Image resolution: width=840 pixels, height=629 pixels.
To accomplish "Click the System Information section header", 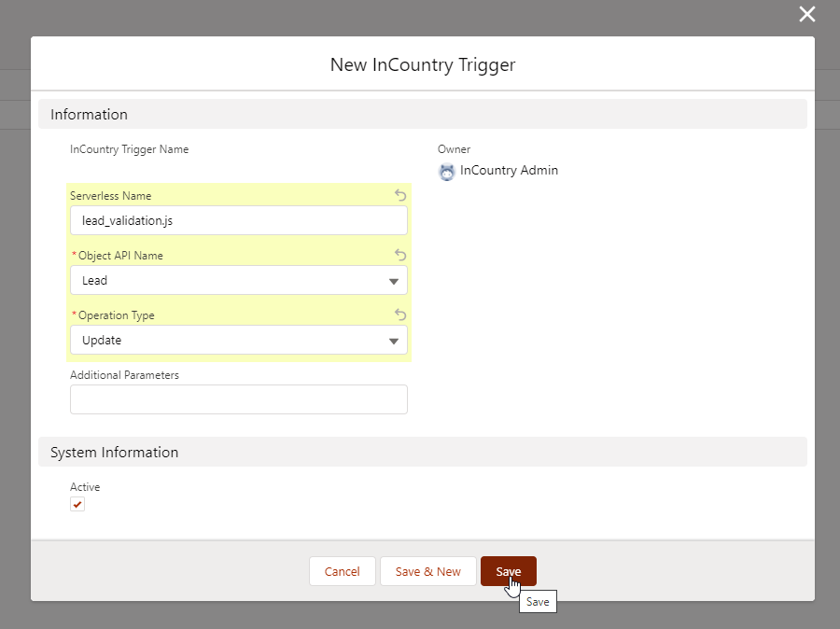I will pyautogui.click(x=114, y=452).
